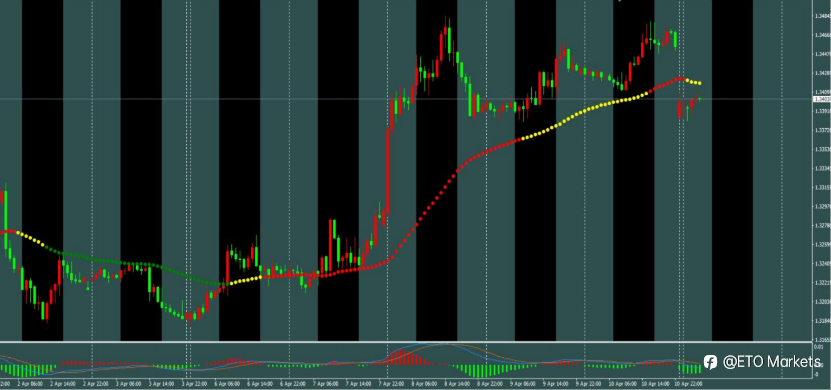
Task: Click the '8 Apr 22:00' time axis label
Action: click(x=490, y=384)
